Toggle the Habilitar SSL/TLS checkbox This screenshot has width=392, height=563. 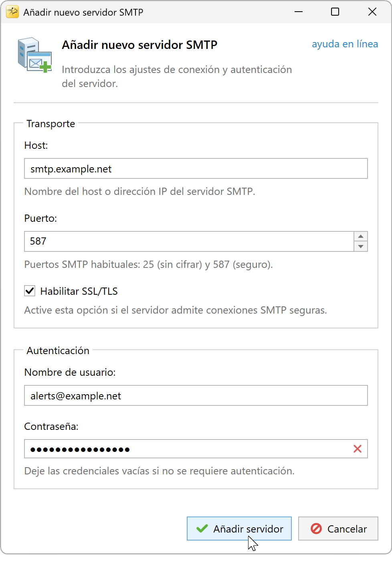30,291
